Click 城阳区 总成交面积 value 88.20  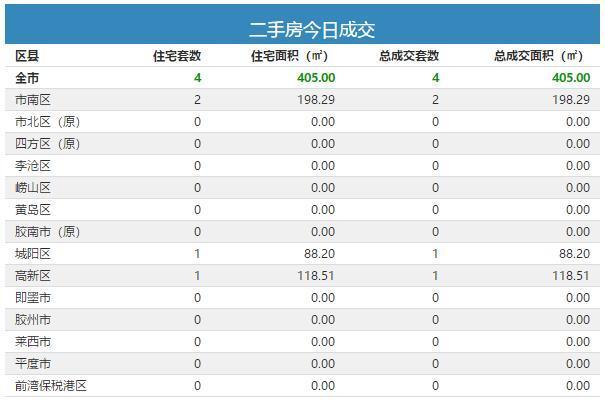[575, 254]
